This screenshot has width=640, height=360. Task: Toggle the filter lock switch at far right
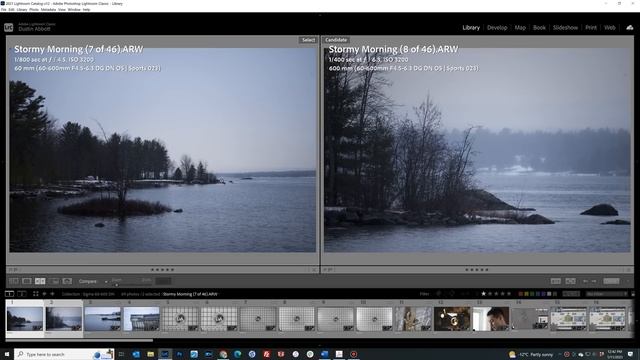pos(633,294)
